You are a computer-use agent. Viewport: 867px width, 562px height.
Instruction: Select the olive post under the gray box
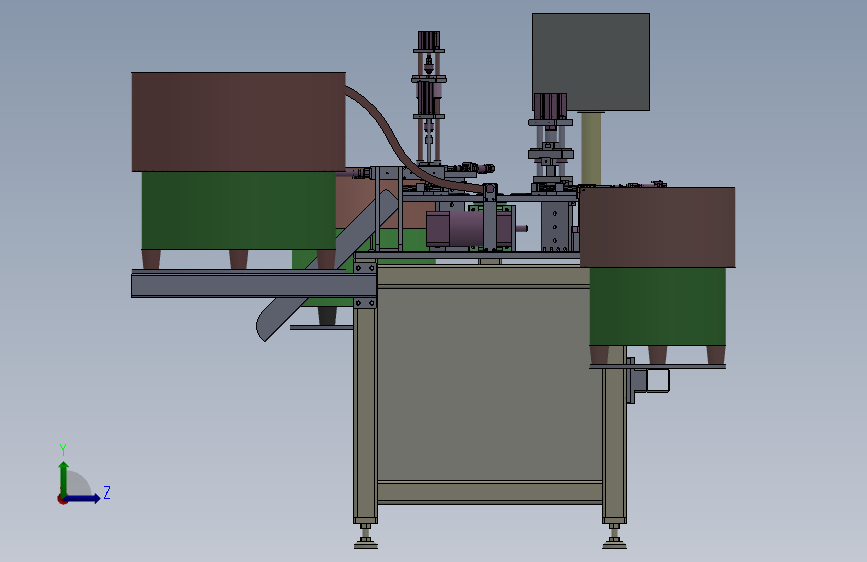[x=591, y=148]
